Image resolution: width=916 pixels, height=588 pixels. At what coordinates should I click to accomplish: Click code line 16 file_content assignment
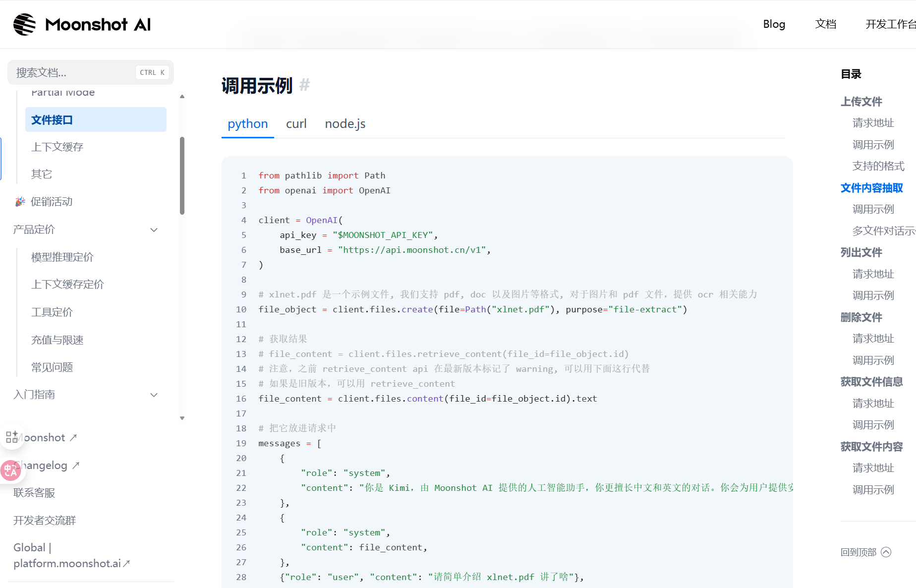click(x=428, y=399)
